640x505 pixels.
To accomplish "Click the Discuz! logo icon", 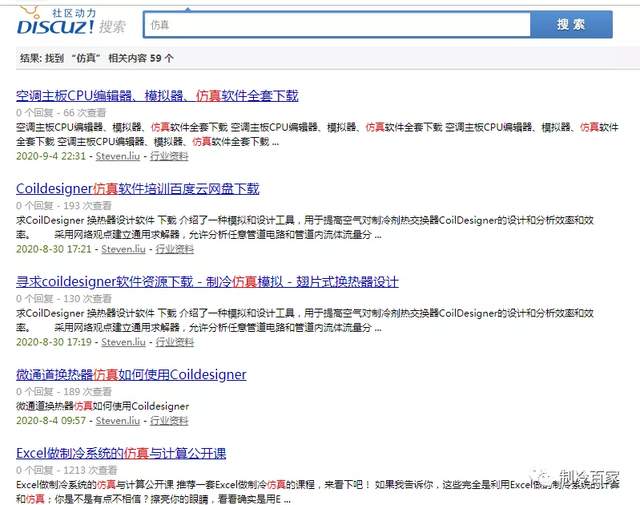I will coord(56,21).
